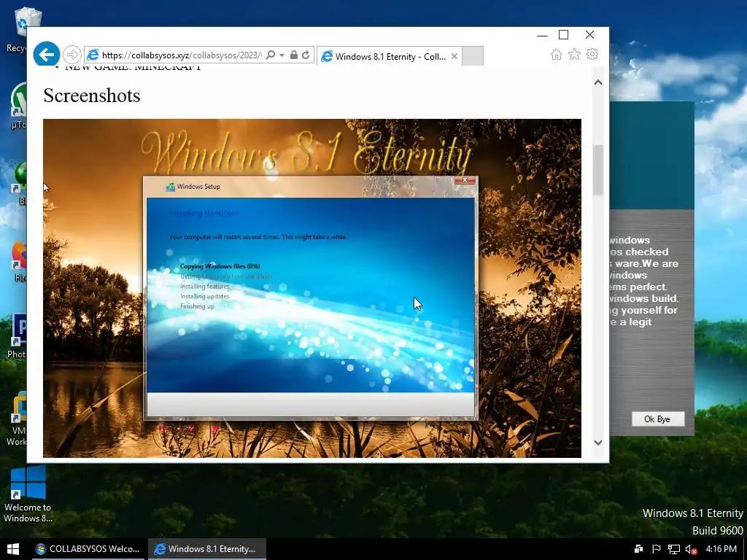Close the Internet Explorer window
Screen dimensions: 747x560
coord(589,35)
